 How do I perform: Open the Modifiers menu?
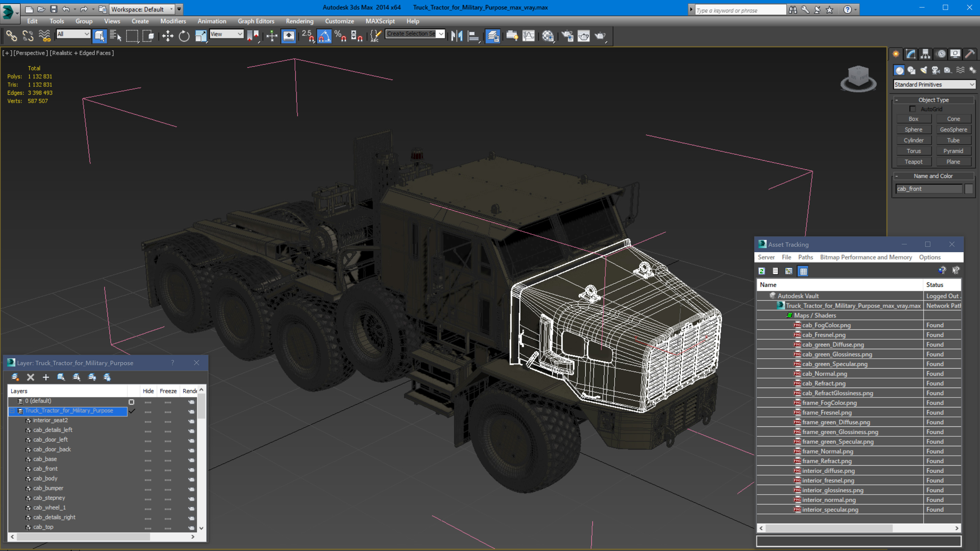[x=173, y=21]
